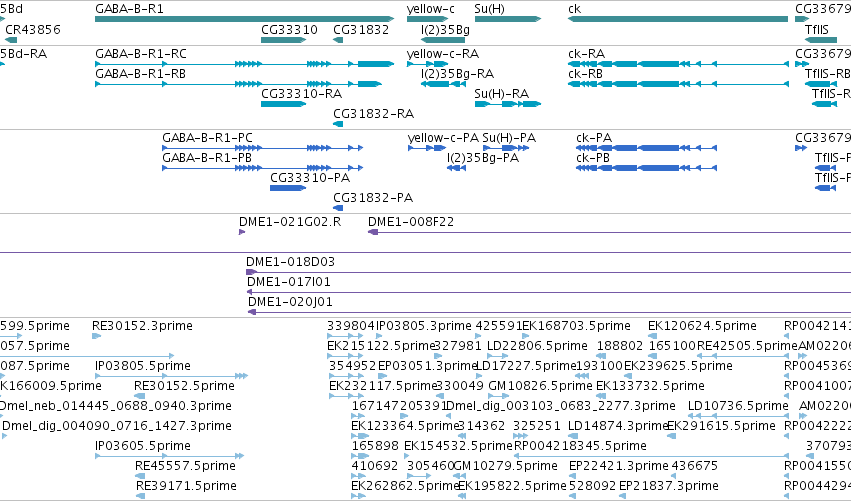Open EST RE30152.5prime
Screen dimensions: 851x501
(185, 386)
